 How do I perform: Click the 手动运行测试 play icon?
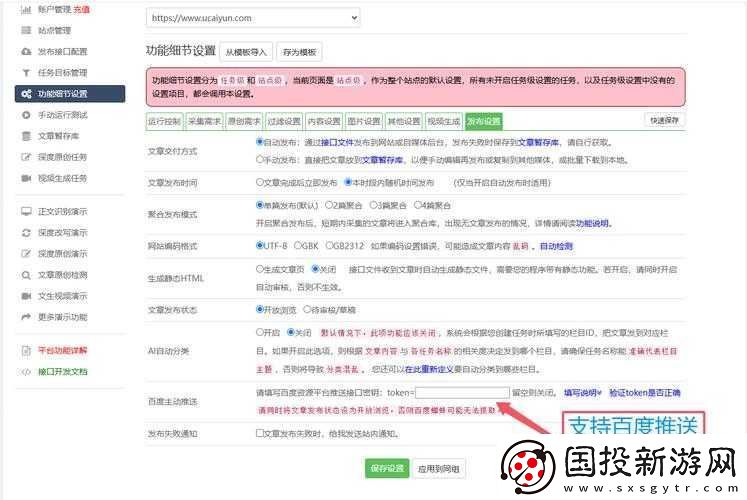pos(26,115)
